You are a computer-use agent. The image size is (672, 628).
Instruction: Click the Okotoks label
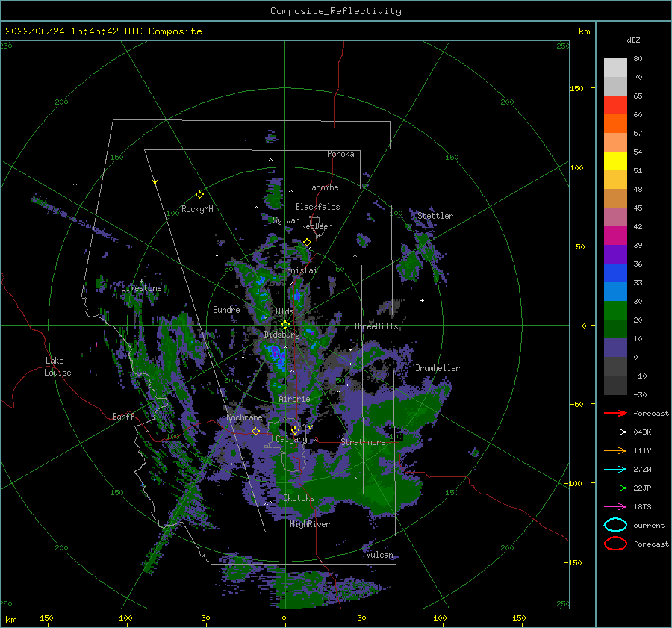(x=299, y=498)
